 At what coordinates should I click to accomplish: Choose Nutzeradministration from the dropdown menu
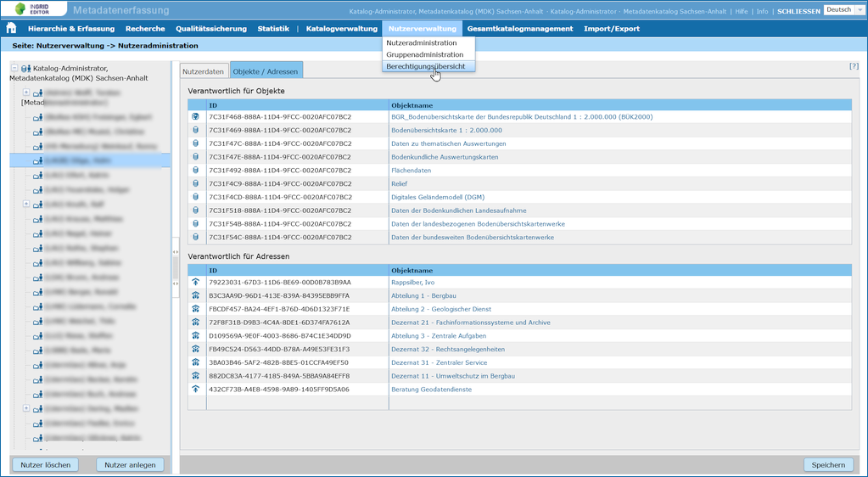pos(428,42)
